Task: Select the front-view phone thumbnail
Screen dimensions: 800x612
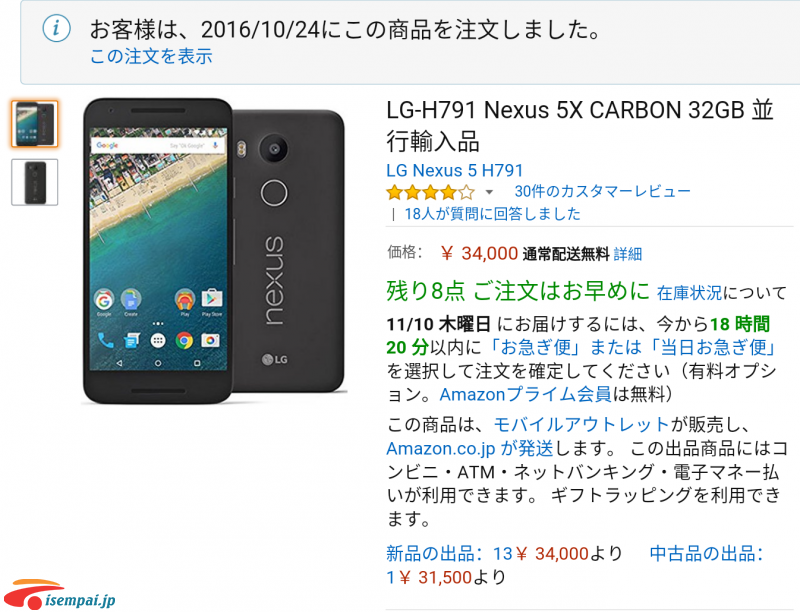Action: [x=35, y=124]
